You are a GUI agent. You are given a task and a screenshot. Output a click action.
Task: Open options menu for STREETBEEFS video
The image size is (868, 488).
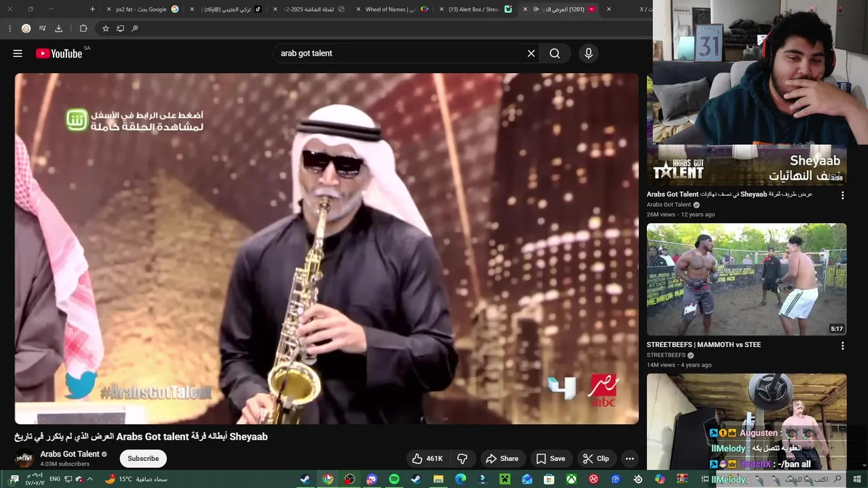(x=842, y=346)
